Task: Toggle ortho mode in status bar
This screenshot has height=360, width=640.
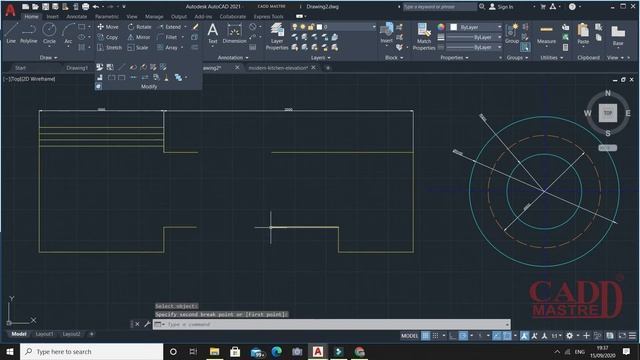Action: point(453,336)
